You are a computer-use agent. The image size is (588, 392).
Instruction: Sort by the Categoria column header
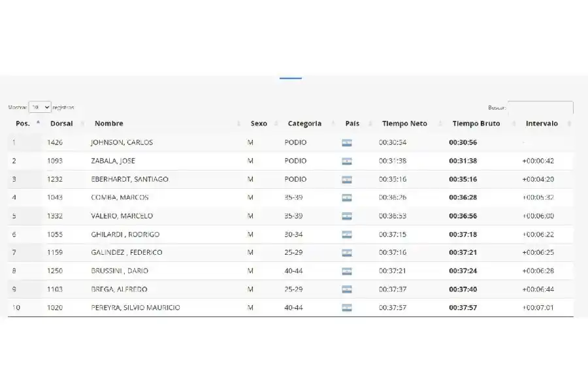pyautogui.click(x=304, y=123)
